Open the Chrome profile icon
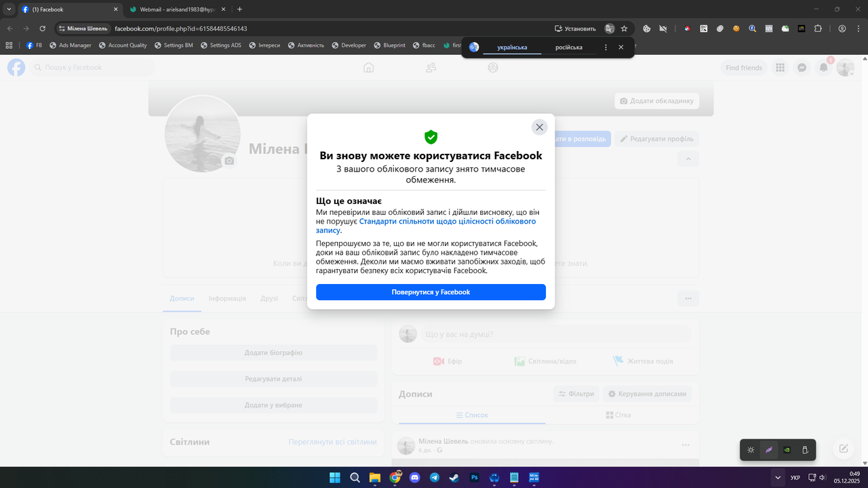868x488 pixels. pos(842,28)
